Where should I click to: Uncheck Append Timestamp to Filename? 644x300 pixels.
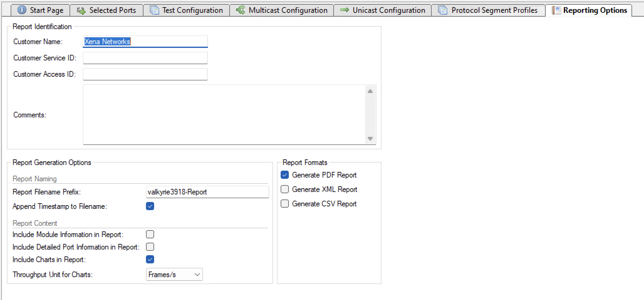coord(150,206)
